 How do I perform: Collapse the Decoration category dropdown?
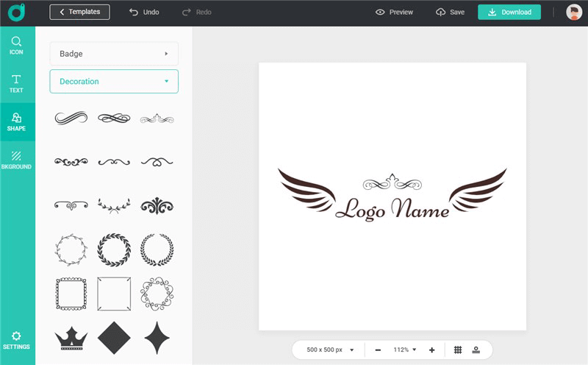(x=114, y=82)
